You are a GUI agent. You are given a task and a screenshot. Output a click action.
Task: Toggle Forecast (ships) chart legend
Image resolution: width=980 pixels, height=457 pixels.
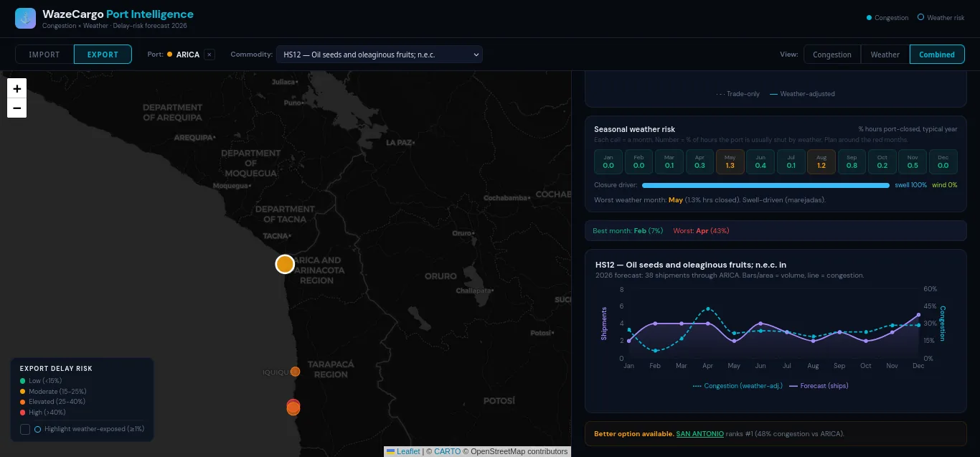click(819, 386)
